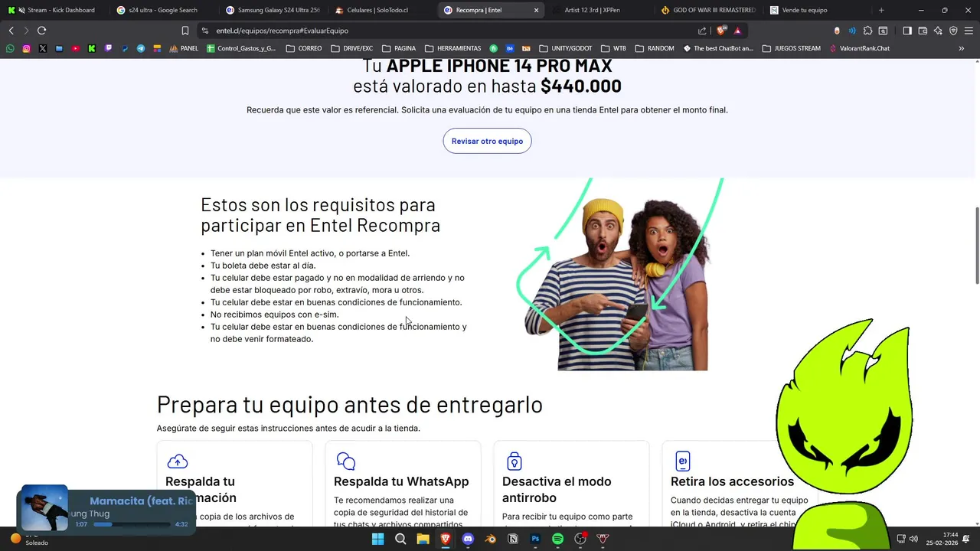The image size is (980, 551).
Task: Close the Recompra | Entel tab
Action: click(x=536, y=10)
